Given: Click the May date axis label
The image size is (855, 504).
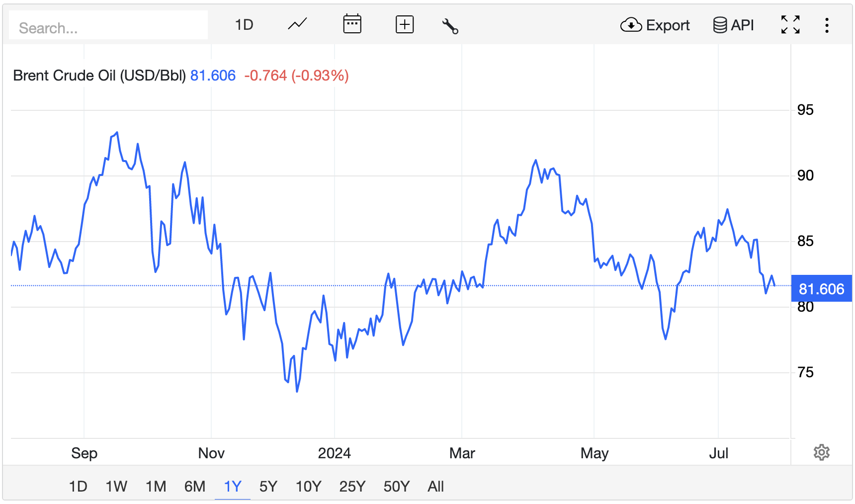Looking at the screenshot, I should point(595,453).
